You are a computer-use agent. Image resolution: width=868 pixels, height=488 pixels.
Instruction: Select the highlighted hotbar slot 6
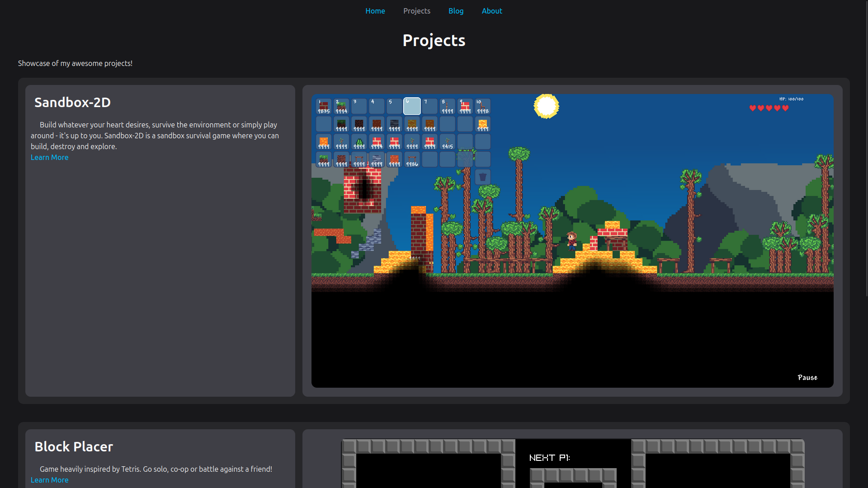click(412, 107)
